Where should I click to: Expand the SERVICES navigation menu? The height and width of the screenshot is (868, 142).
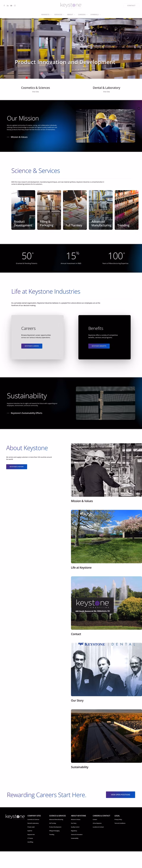(x=59, y=15)
